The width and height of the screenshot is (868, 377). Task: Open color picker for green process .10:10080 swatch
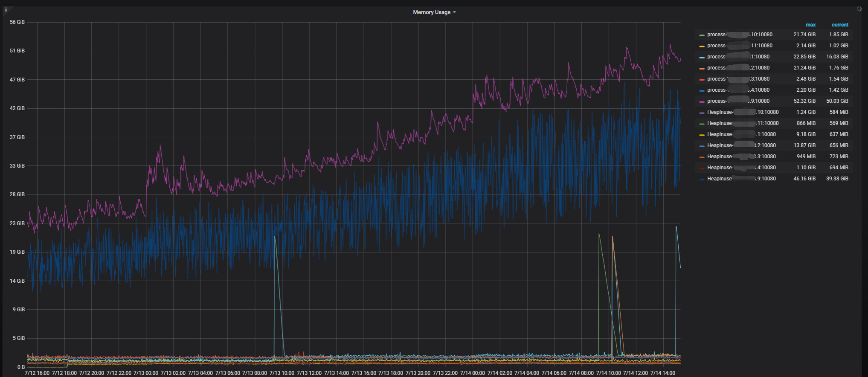702,35
